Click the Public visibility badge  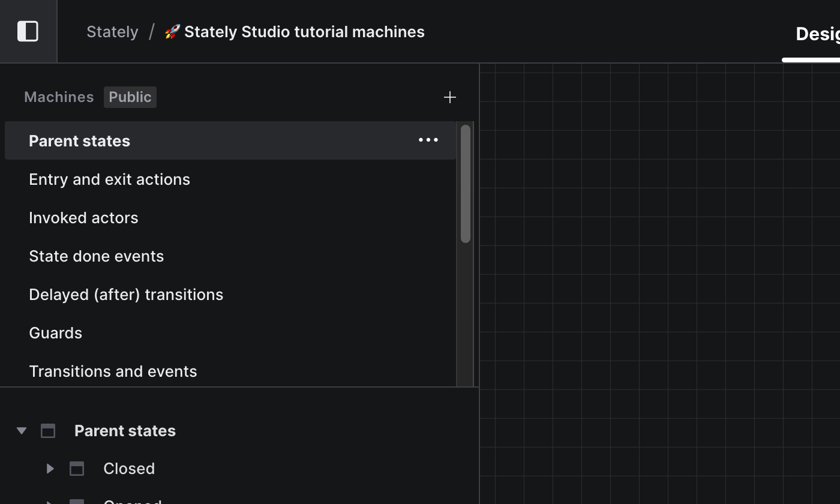pos(130,97)
